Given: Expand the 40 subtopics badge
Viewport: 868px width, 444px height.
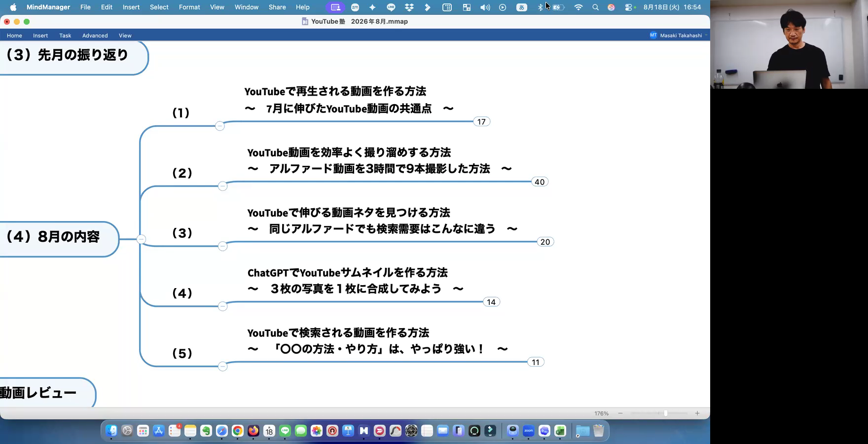Looking at the screenshot, I should [x=540, y=182].
